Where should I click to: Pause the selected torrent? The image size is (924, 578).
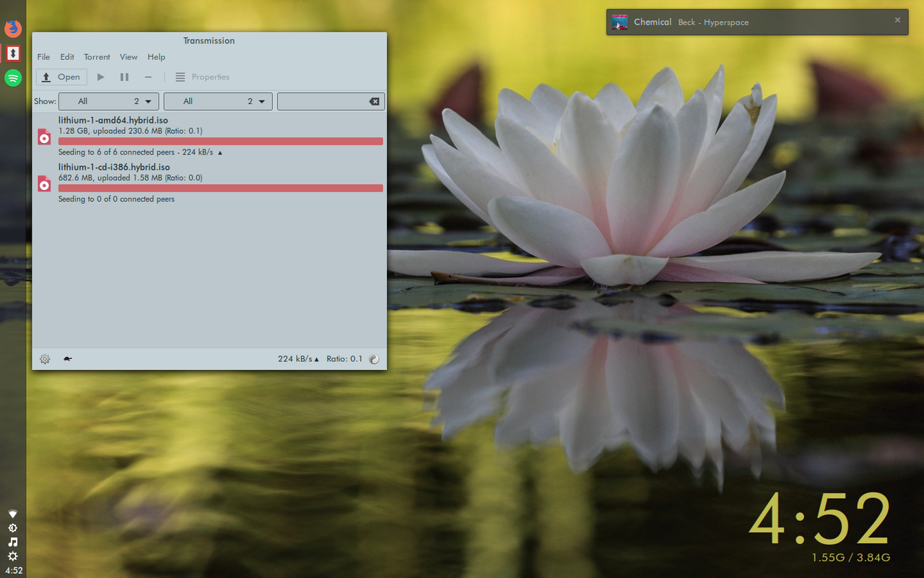coord(124,77)
